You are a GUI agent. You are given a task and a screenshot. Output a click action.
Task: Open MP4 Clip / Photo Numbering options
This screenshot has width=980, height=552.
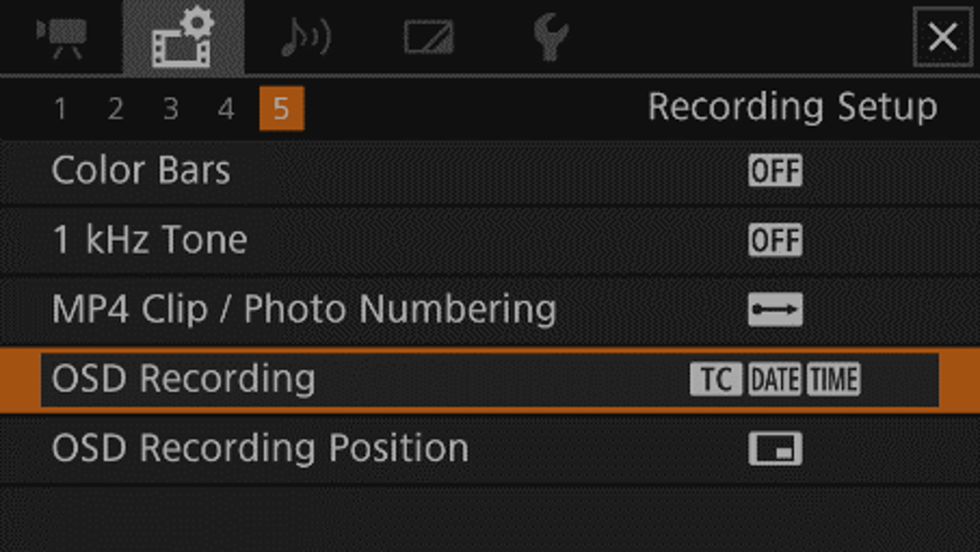(x=304, y=310)
